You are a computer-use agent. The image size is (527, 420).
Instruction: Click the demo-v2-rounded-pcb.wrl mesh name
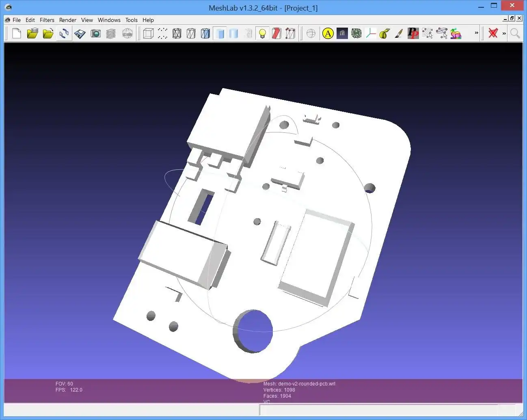pyautogui.click(x=307, y=383)
